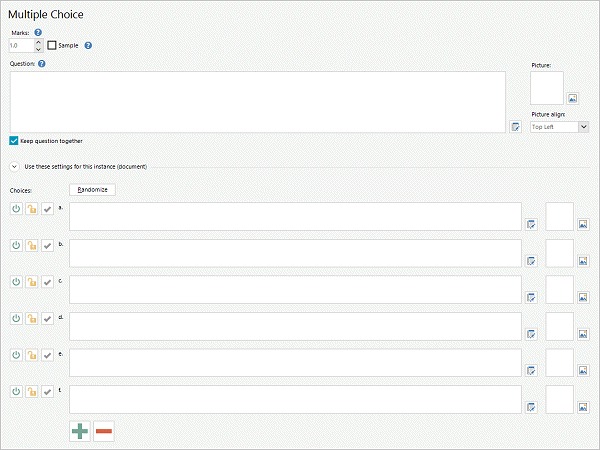Click the help icon next to Marks
Screen dimensions: 600x450
tap(38, 33)
